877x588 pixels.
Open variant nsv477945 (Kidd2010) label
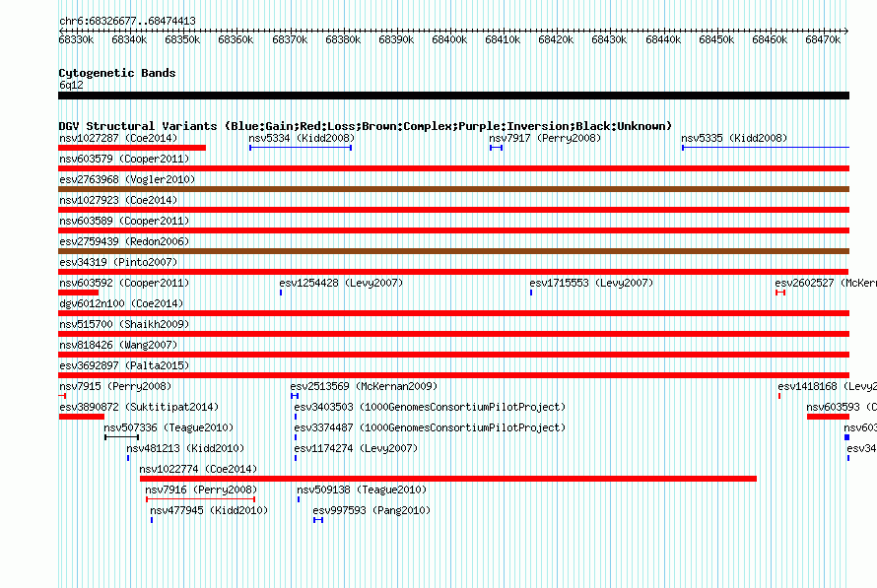[x=209, y=510]
